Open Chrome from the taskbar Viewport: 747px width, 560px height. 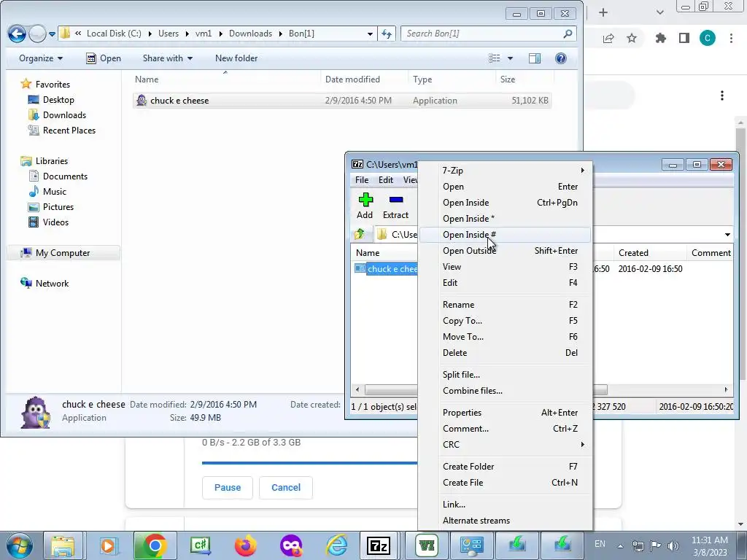pyautogui.click(x=155, y=545)
